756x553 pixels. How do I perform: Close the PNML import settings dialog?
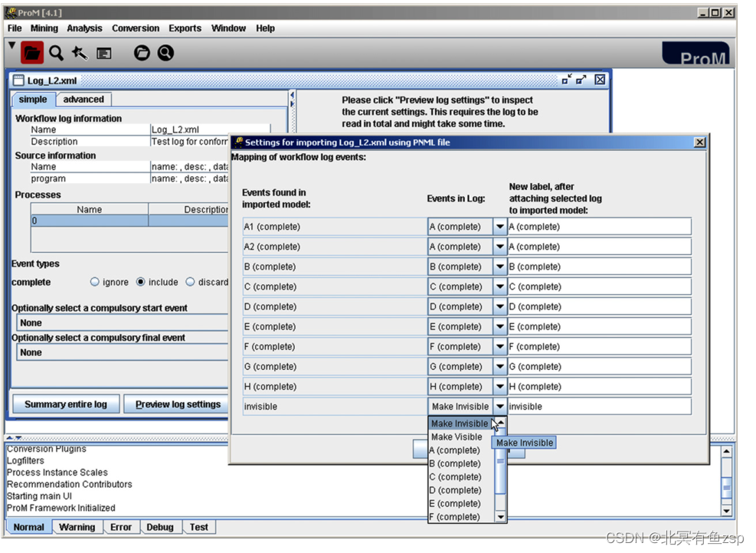(x=699, y=142)
